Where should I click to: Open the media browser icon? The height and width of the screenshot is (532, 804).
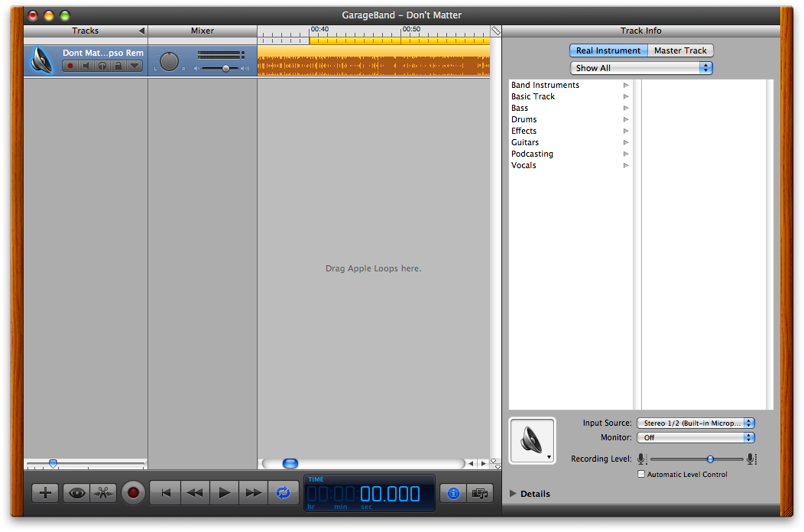[479, 493]
